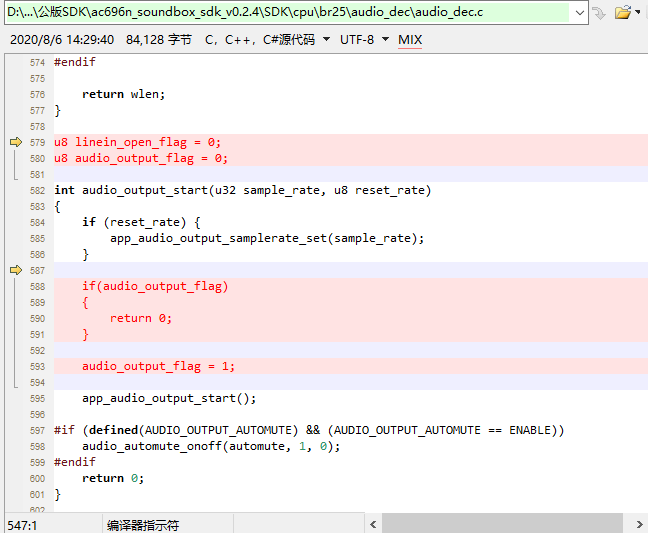This screenshot has height=533, width=648.
Task: Click 'return wlen;' on line 576
Action: click(124, 94)
